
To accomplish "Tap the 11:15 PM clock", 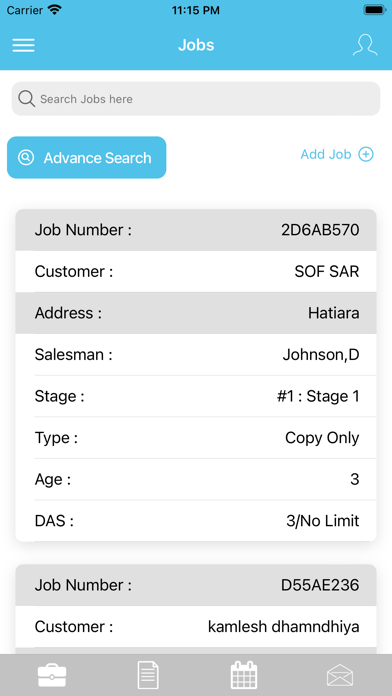I will click(x=196, y=10).
